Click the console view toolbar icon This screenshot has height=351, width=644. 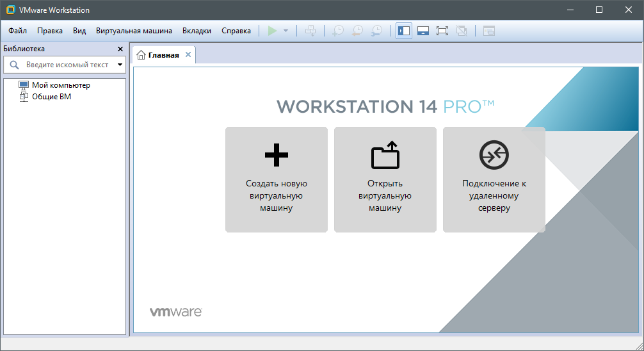(x=488, y=31)
